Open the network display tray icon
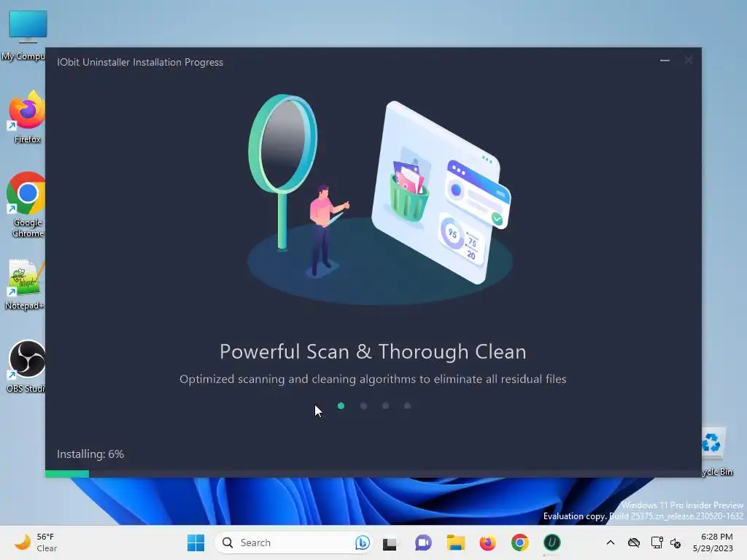This screenshot has height=560, width=747. (657, 542)
